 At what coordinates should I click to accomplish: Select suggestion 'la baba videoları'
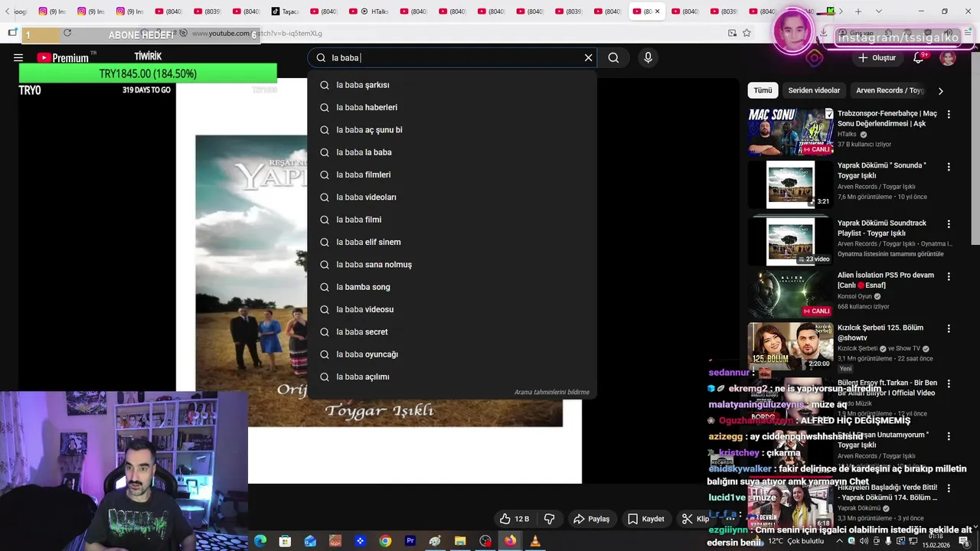(x=452, y=197)
